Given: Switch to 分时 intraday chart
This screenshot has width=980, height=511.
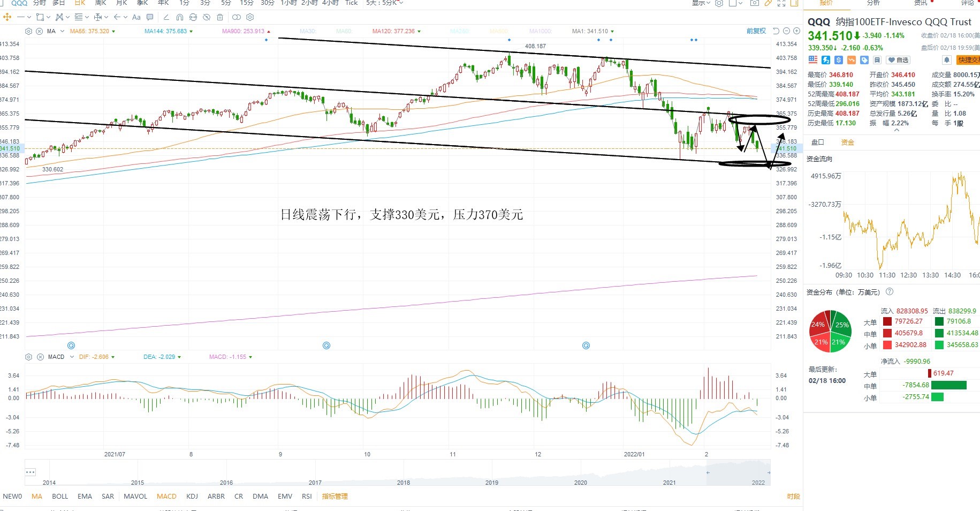Looking at the screenshot, I should tap(40, 3).
